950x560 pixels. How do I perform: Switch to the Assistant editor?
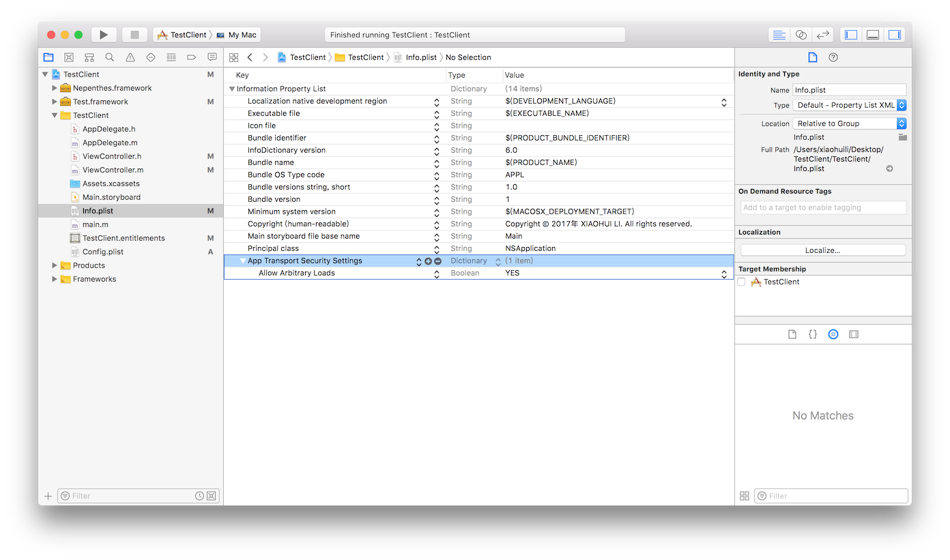point(801,35)
